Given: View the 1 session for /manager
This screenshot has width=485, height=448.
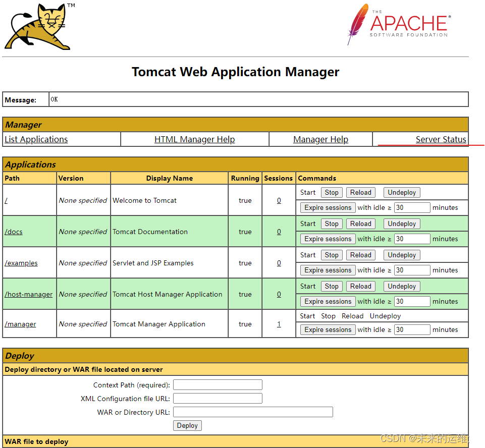Looking at the screenshot, I should click(279, 324).
